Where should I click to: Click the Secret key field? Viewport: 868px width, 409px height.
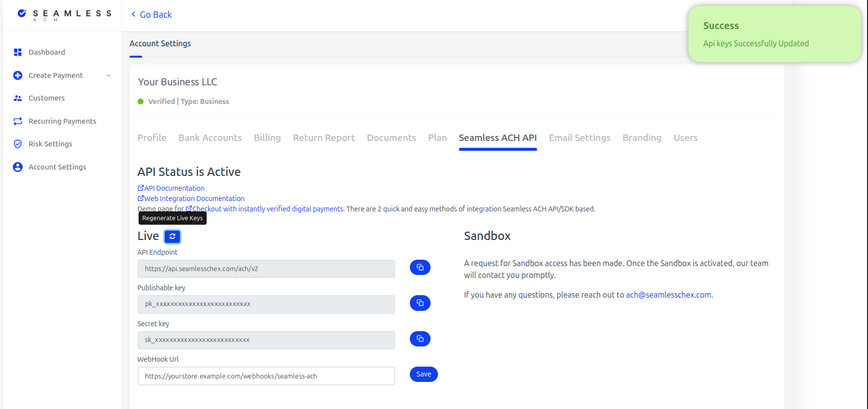click(x=266, y=340)
